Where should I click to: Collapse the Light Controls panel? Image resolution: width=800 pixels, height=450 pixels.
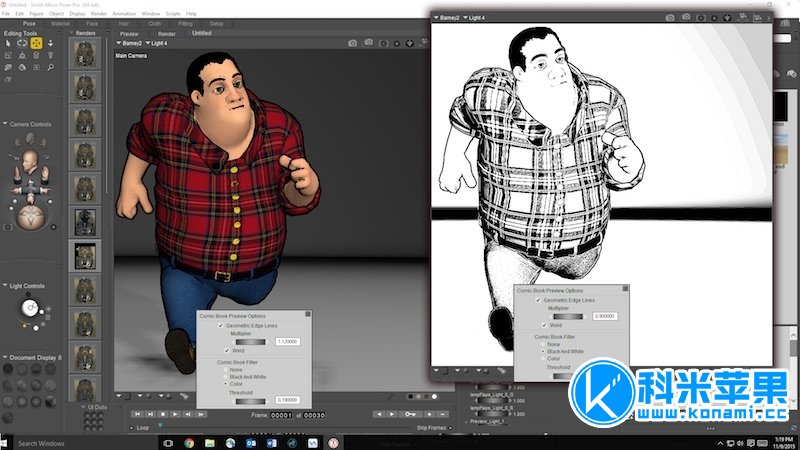(5, 286)
